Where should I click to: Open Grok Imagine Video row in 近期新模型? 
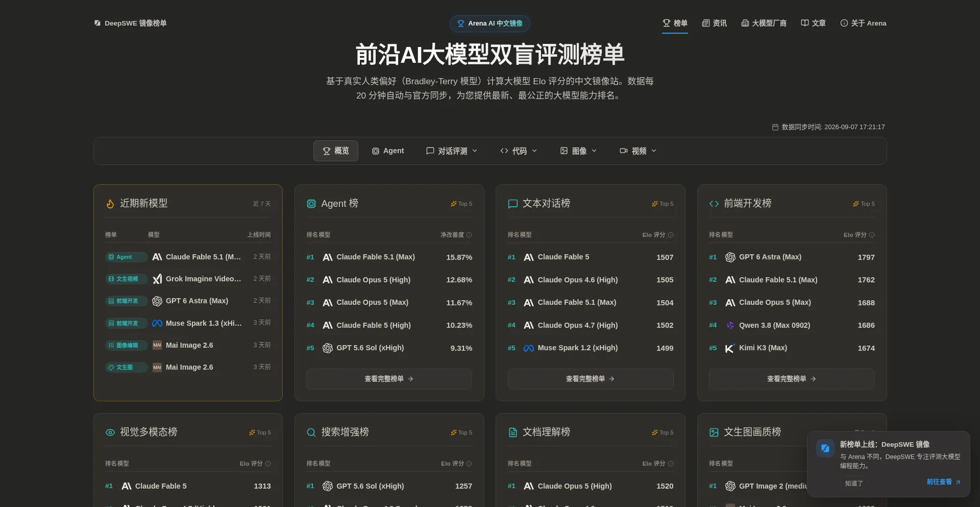pyautogui.click(x=188, y=279)
